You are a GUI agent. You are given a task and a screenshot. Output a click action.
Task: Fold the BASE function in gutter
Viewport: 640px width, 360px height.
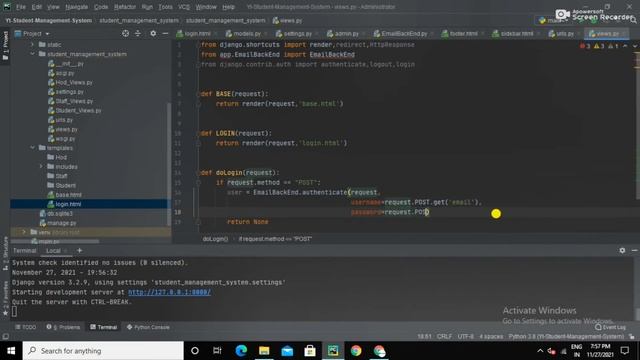pyautogui.click(x=198, y=94)
